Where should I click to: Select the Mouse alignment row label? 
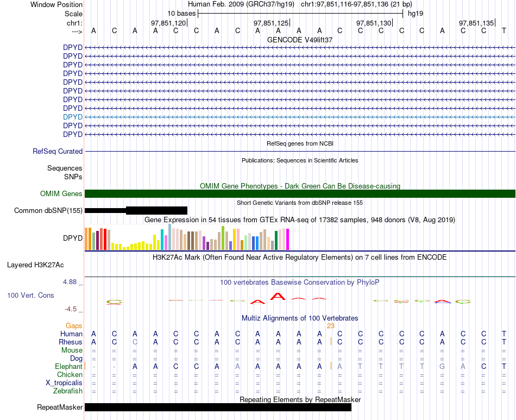click(x=72, y=350)
